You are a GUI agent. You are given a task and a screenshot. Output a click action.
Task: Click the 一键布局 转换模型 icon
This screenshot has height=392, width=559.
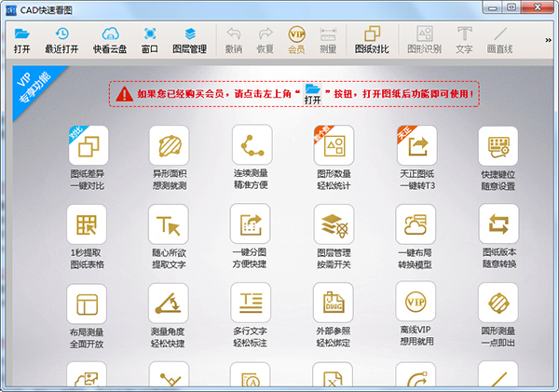pyautogui.click(x=416, y=224)
